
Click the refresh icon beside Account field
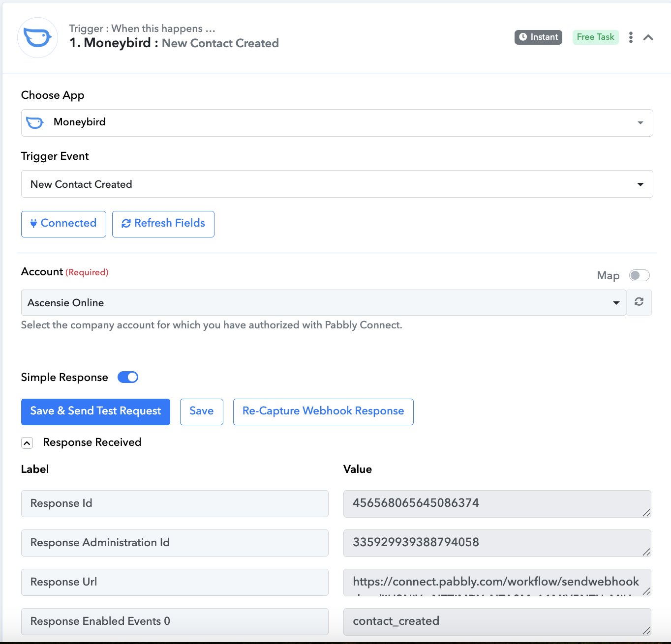pyautogui.click(x=639, y=302)
